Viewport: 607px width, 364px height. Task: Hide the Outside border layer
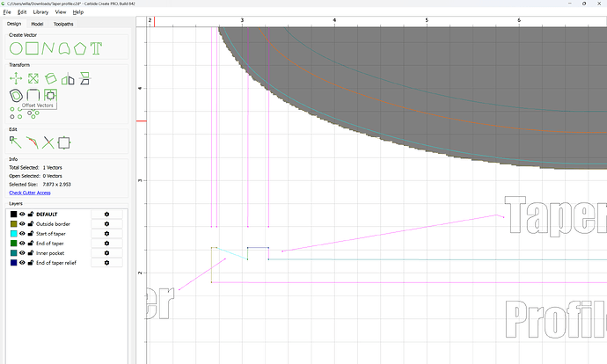coord(22,224)
